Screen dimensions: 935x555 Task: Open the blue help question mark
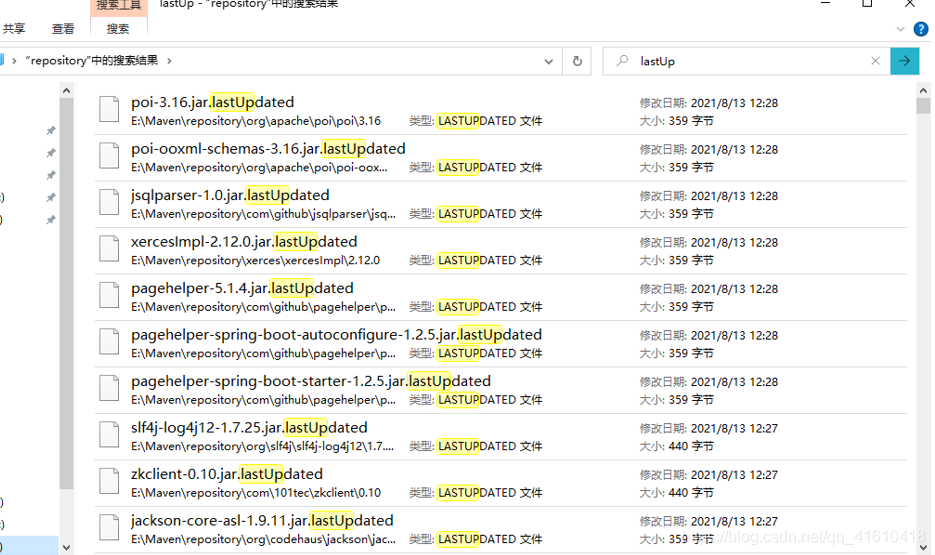pos(921,29)
